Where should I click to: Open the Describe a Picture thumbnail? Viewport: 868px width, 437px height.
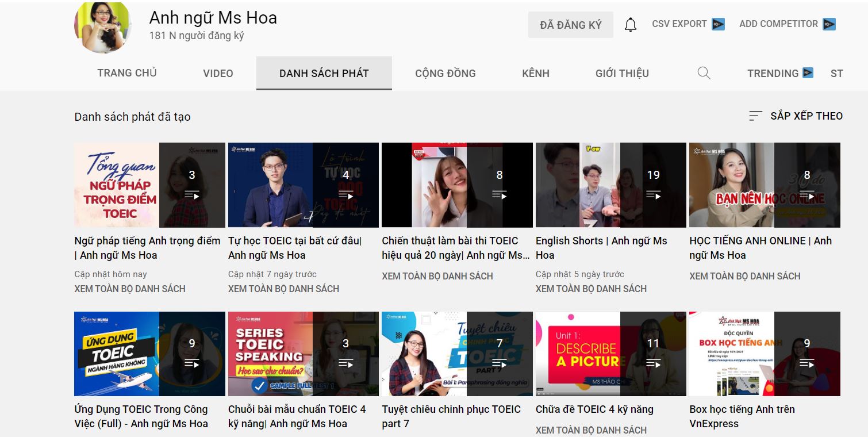click(611, 354)
